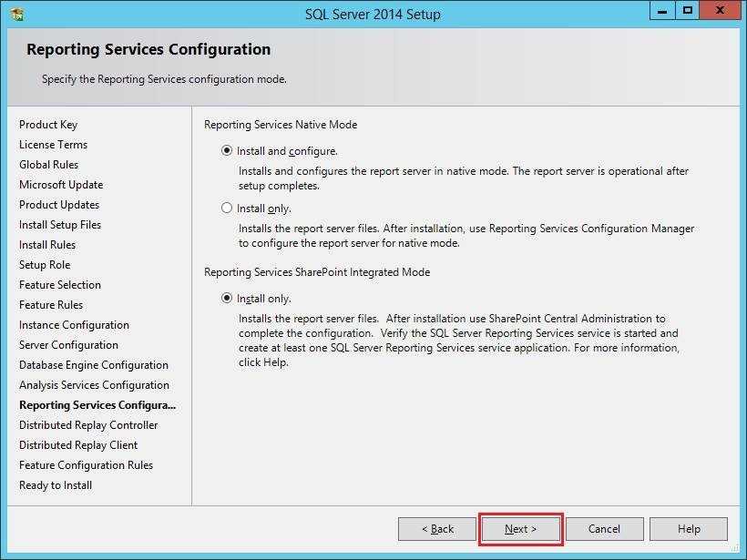The image size is (747, 560).
Task: Click 'Server Configuration' step in sidebar
Action: pyautogui.click(x=68, y=345)
